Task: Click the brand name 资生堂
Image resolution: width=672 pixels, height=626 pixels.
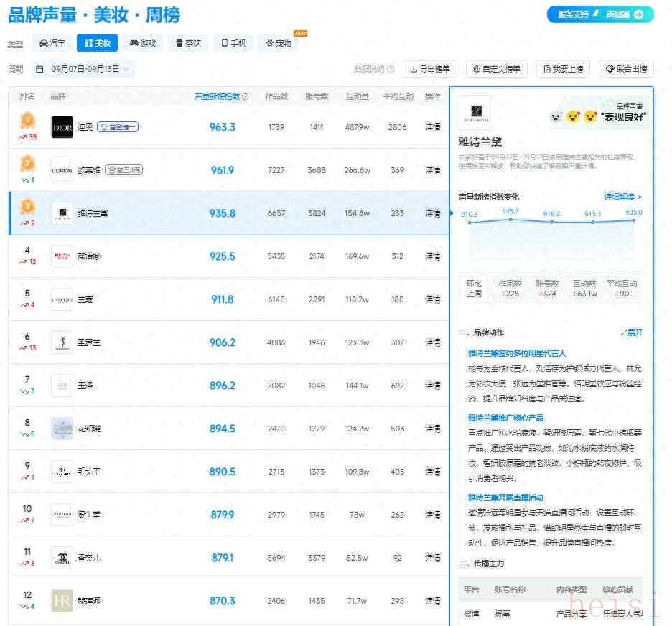Action: click(x=89, y=515)
